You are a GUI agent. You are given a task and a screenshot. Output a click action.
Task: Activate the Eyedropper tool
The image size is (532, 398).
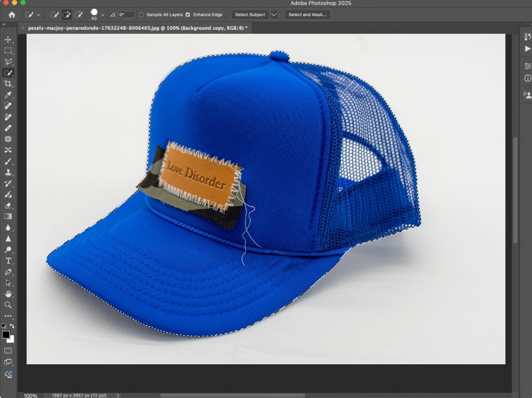click(8, 95)
